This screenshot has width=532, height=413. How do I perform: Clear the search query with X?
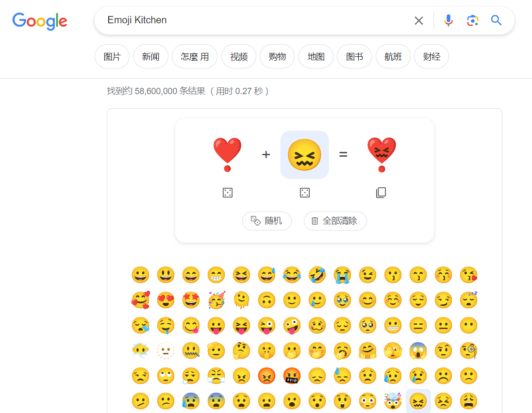tap(419, 21)
